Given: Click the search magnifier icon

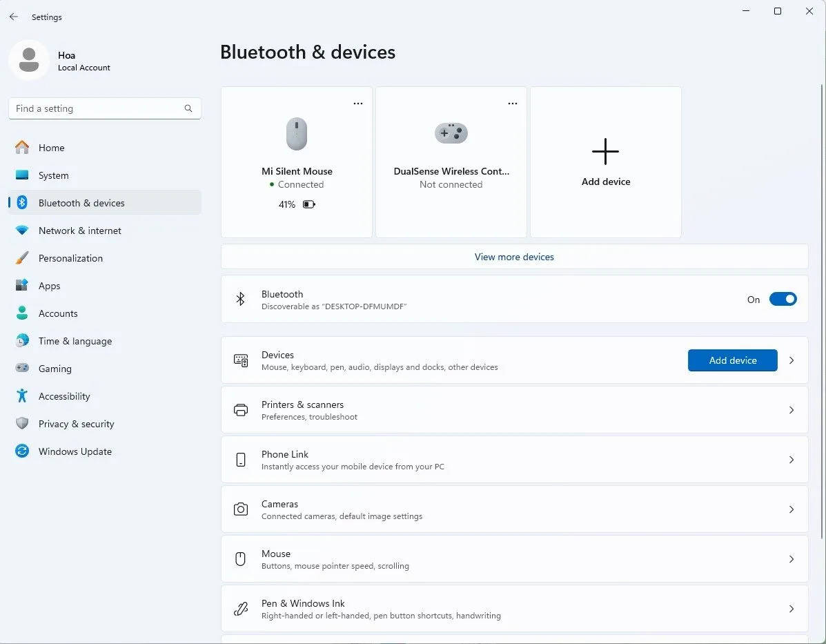Looking at the screenshot, I should point(188,108).
